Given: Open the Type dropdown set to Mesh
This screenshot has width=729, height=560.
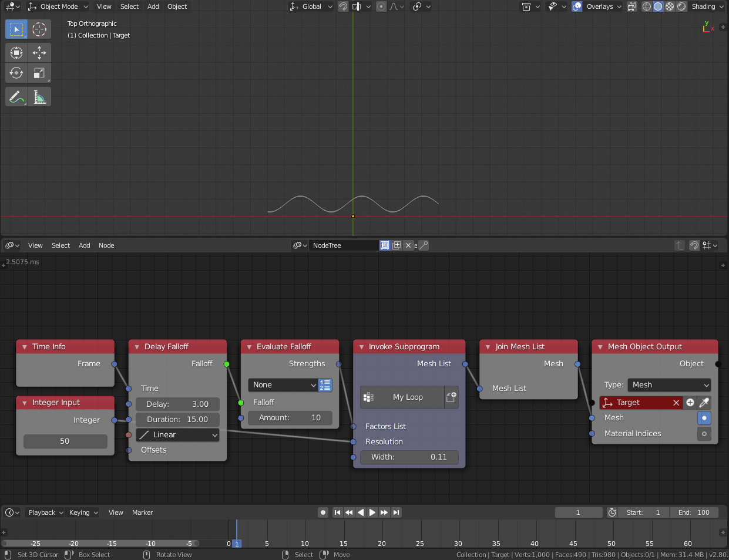Looking at the screenshot, I should tap(668, 384).
